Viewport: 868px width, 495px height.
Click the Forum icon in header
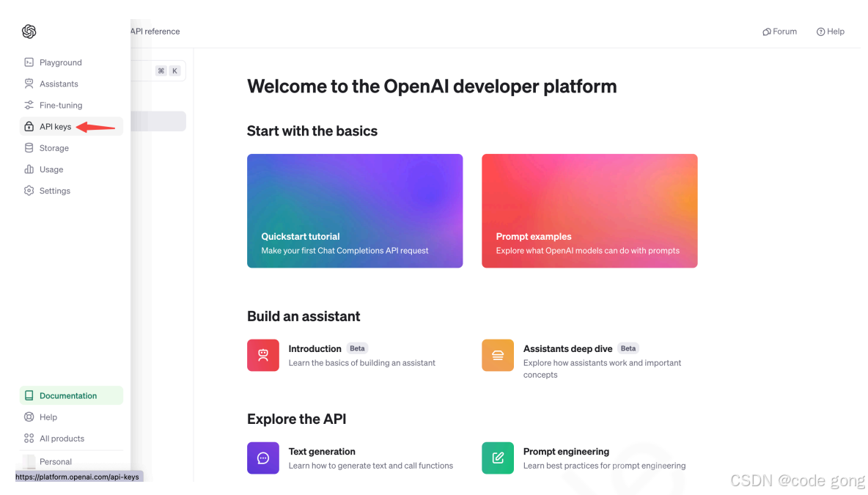767,32
